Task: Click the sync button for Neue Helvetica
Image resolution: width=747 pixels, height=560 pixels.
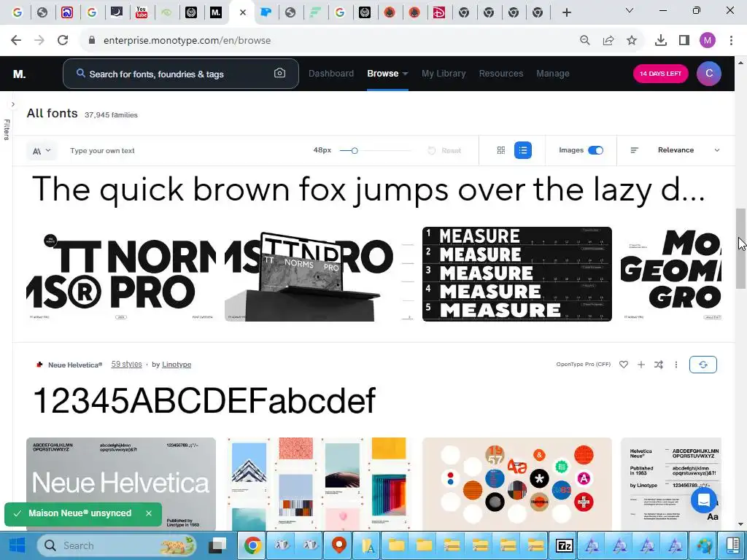Action: [703, 365]
